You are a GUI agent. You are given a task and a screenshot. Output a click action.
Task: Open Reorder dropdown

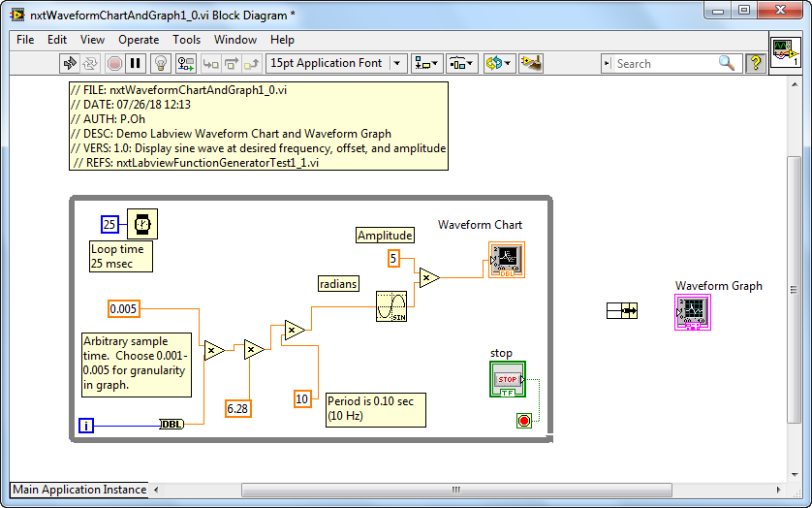[499, 64]
